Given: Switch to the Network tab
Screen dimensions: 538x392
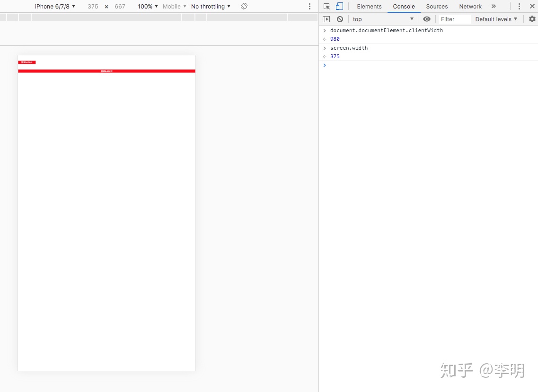Looking at the screenshot, I should (x=470, y=7).
